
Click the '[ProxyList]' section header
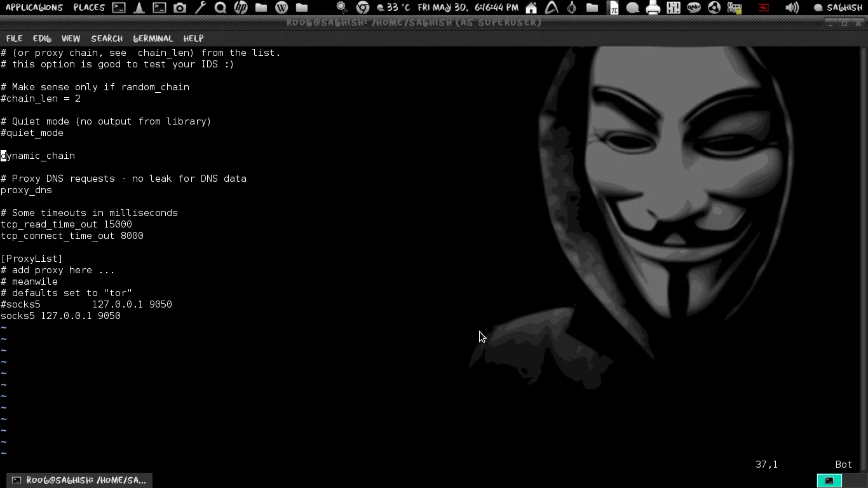pyautogui.click(x=32, y=259)
